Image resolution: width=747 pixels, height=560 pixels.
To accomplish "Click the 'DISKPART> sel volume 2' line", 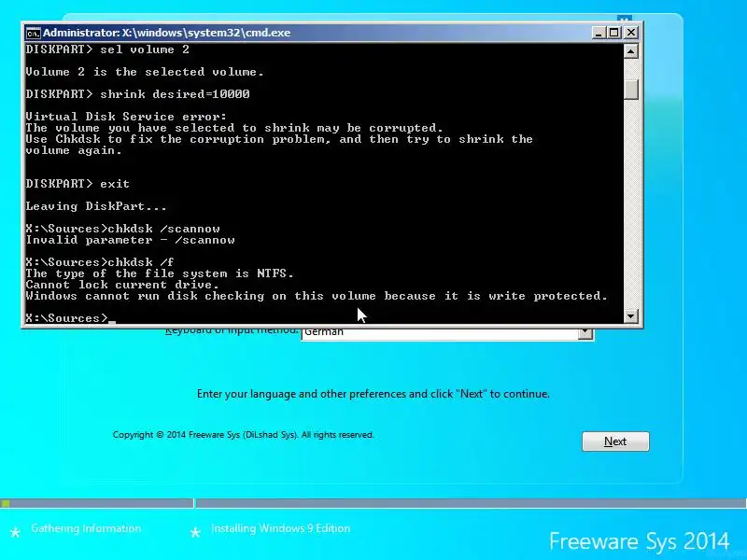I will tap(107, 49).
